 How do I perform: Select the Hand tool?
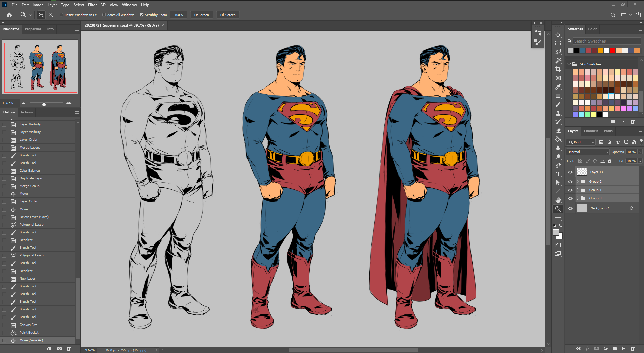(x=558, y=200)
